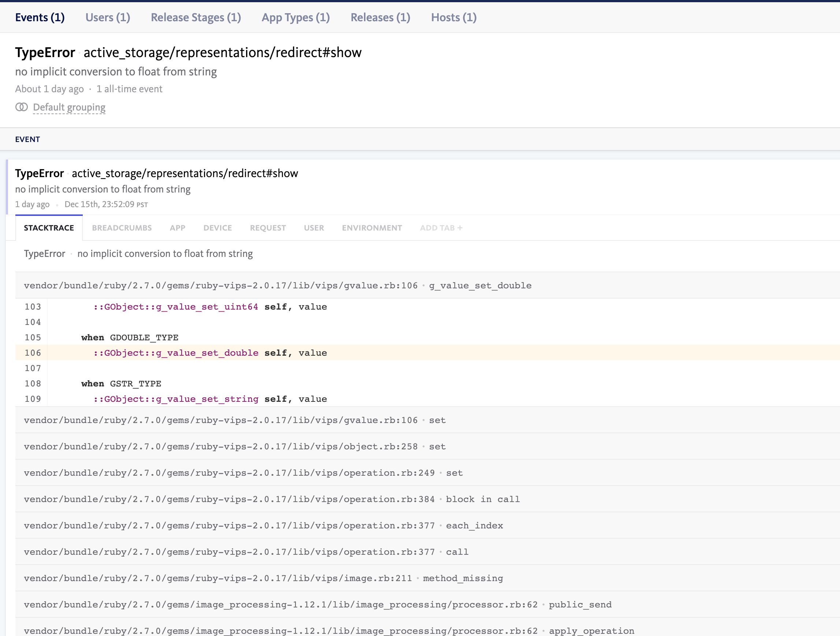Viewport: 840px width, 636px height.
Task: Go to the Hosts (1) tab
Action: [x=453, y=18]
